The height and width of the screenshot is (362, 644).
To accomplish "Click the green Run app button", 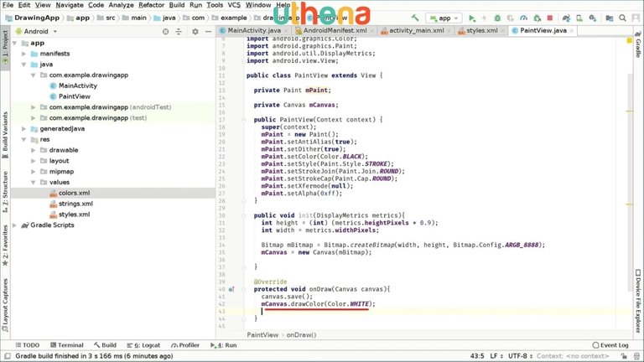I will pos(472,18).
